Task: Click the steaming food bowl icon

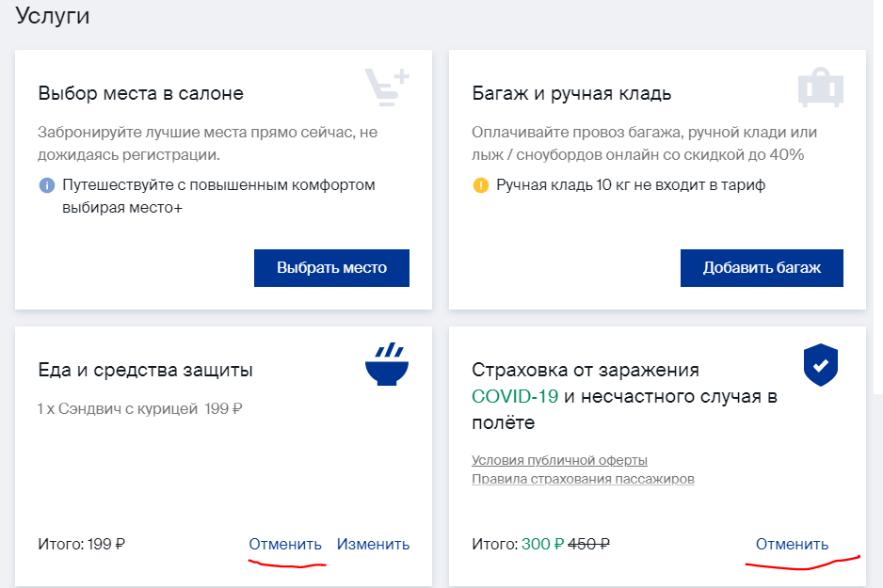Action: [387, 364]
